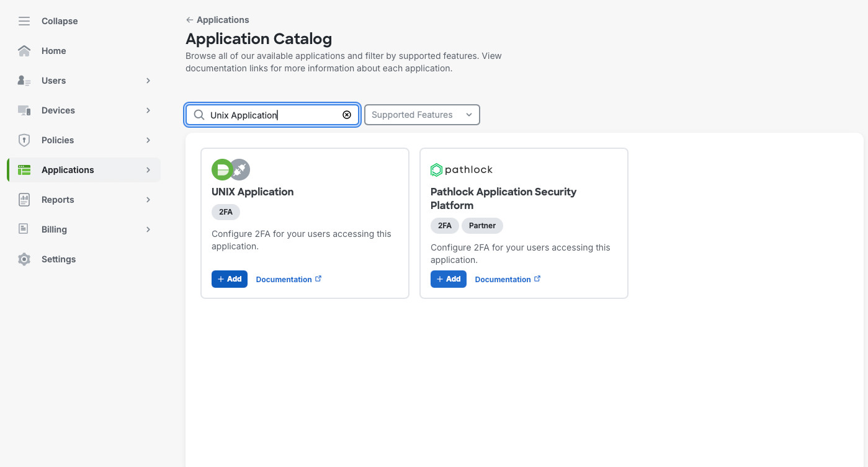Expand the Reports submenu chevron
The image size is (868, 467).
pyautogui.click(x=148, y=200)
